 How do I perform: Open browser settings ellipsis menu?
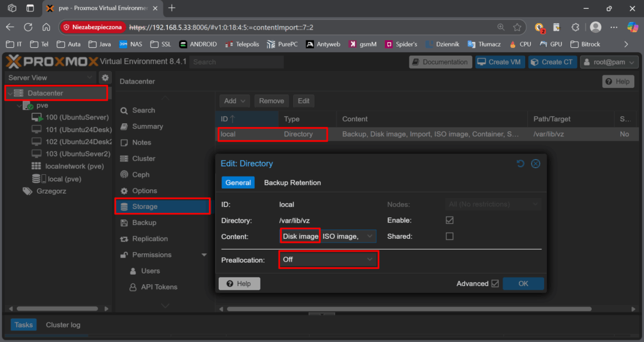click(x=614, y=28)
